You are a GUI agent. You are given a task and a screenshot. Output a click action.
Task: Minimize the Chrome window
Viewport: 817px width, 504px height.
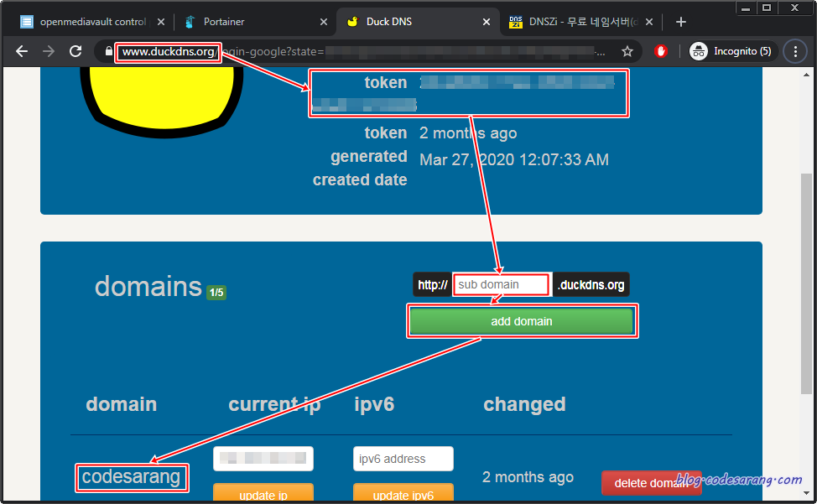[x=747, y=8]
